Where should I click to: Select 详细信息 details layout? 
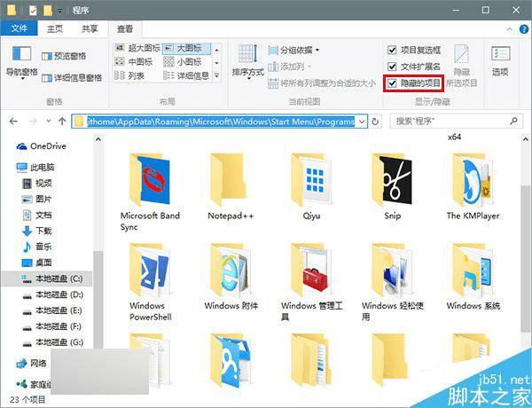pyautogui.click(x=186, y=75)
